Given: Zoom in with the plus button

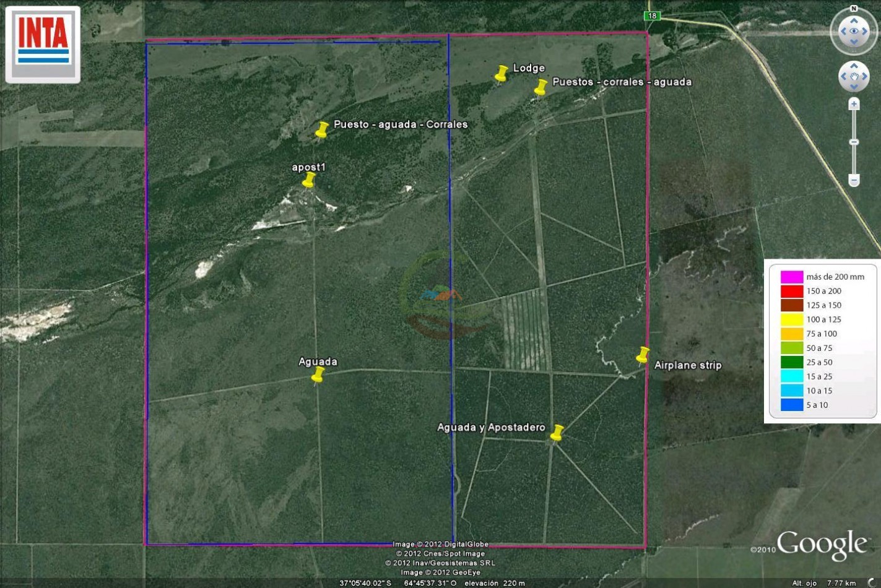Looking at the screenshot, I should click(x=854, y=104).
